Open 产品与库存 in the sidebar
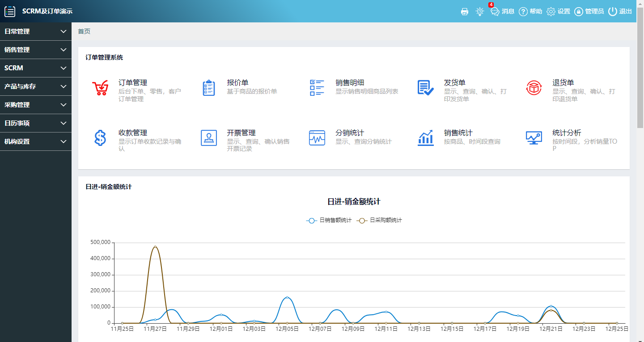Image resolution: width=644 pixels, height=342 pixels. point(35,86)
